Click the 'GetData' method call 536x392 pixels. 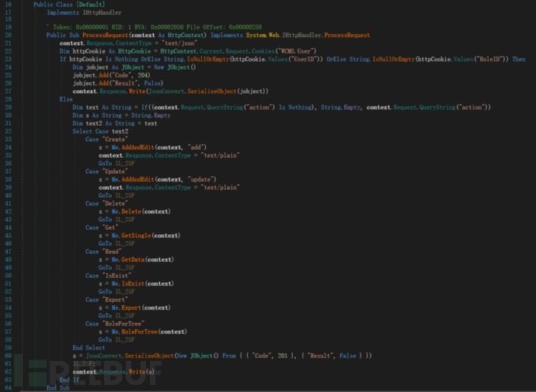click(133, 260)
